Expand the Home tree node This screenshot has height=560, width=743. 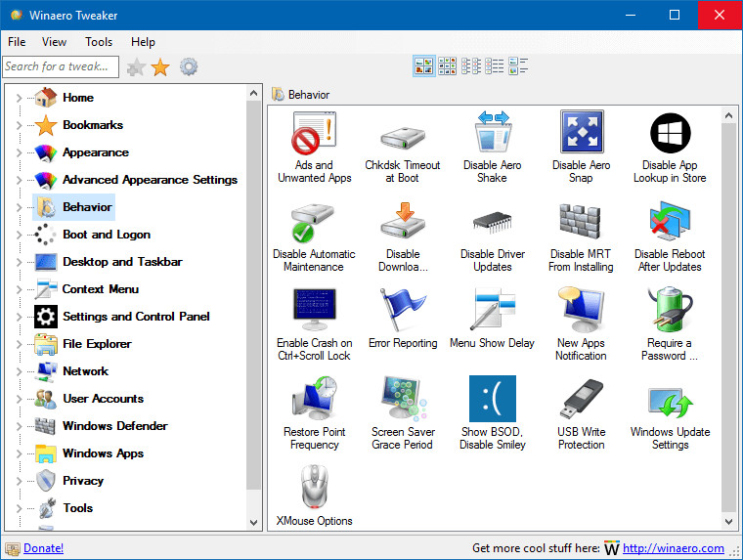point(19,98)
